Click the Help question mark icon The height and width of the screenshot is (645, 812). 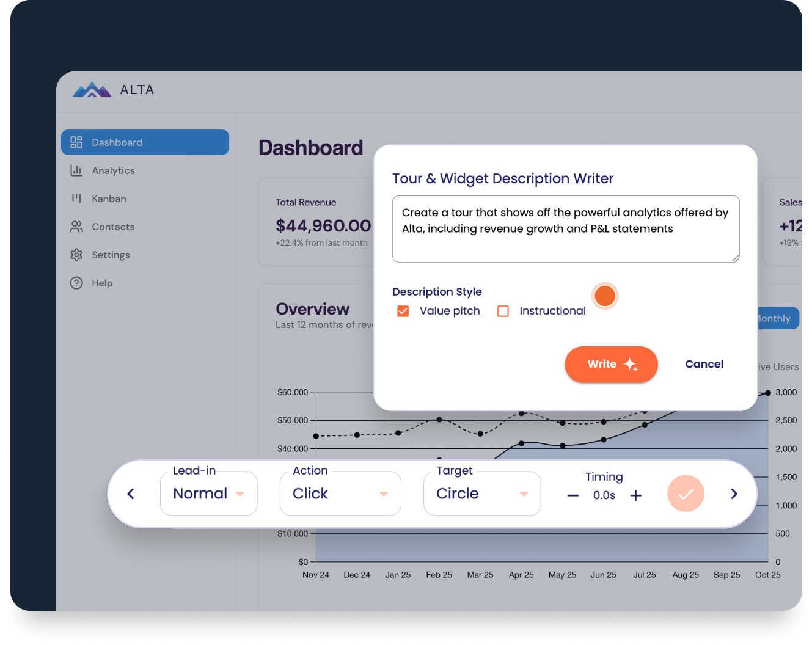coord(76,283)
